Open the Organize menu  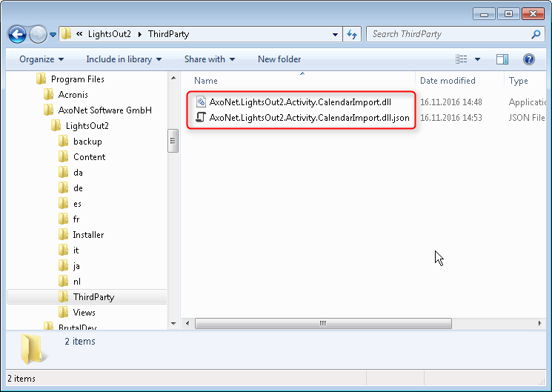41,59
